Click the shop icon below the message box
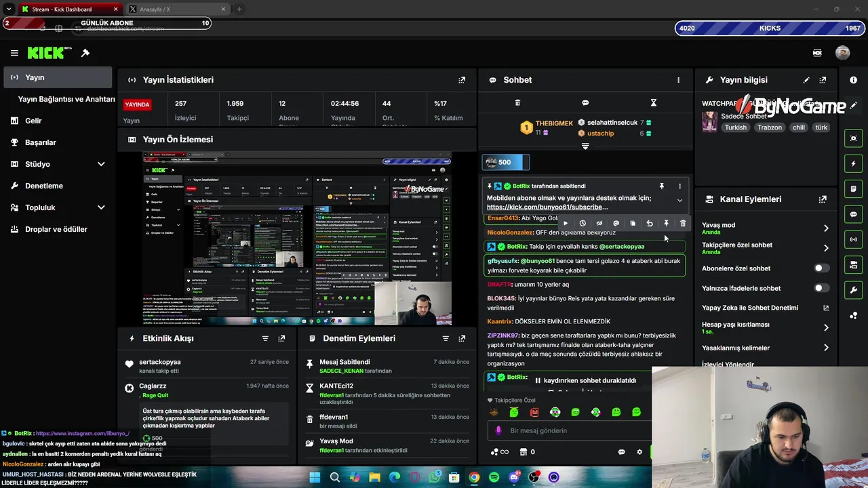This screenshot has width=868, height=488. (523, 452)
